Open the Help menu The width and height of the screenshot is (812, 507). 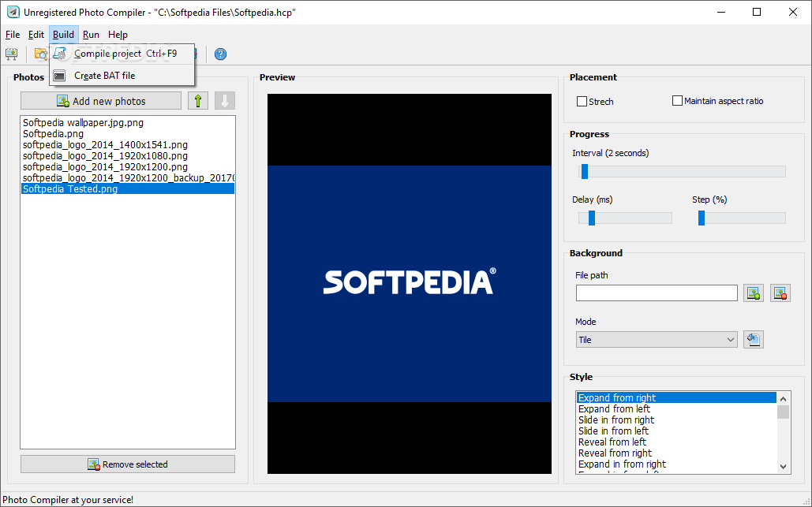click(118, 35)
